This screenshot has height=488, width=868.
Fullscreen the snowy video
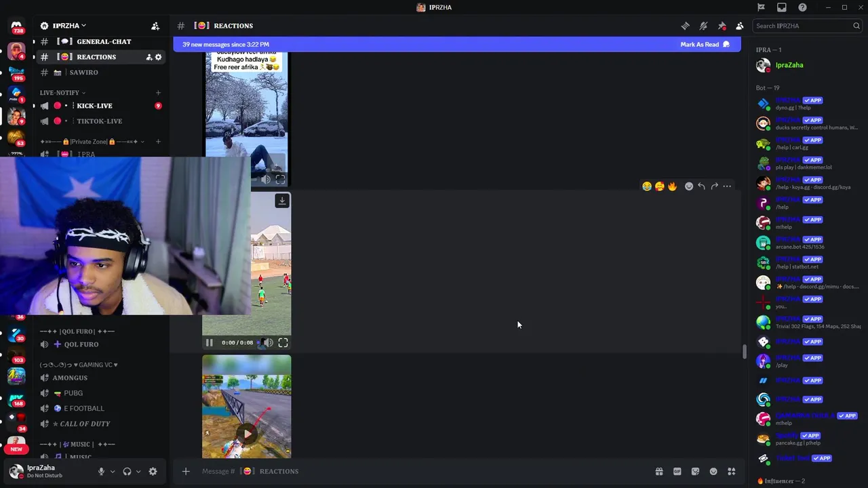click(280, 180)
